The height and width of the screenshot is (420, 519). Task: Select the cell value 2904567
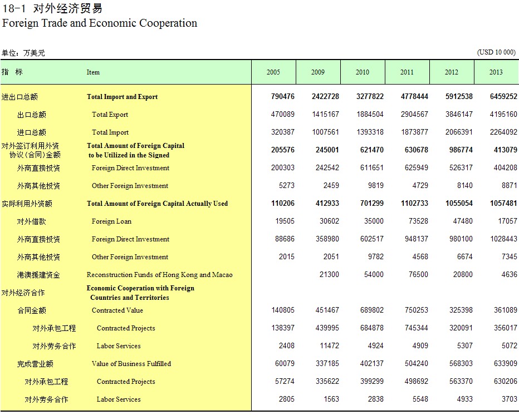[414, 114]
